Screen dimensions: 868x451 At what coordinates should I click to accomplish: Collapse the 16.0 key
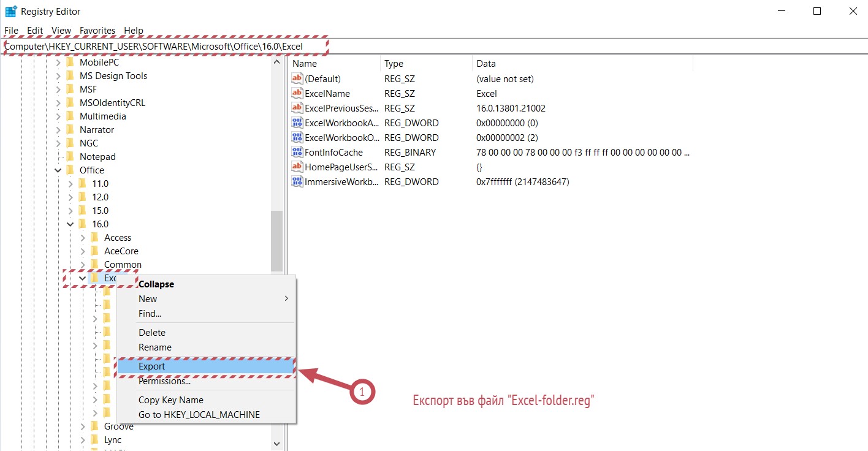point(70,224)
